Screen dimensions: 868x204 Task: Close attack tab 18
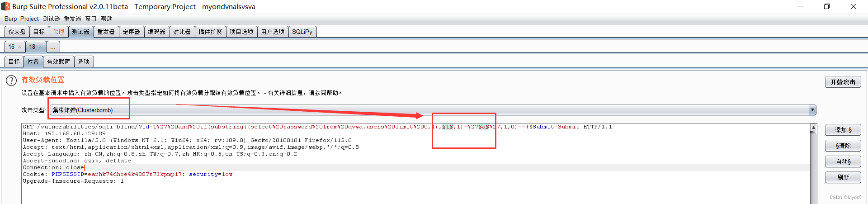[x=40, y=47]
